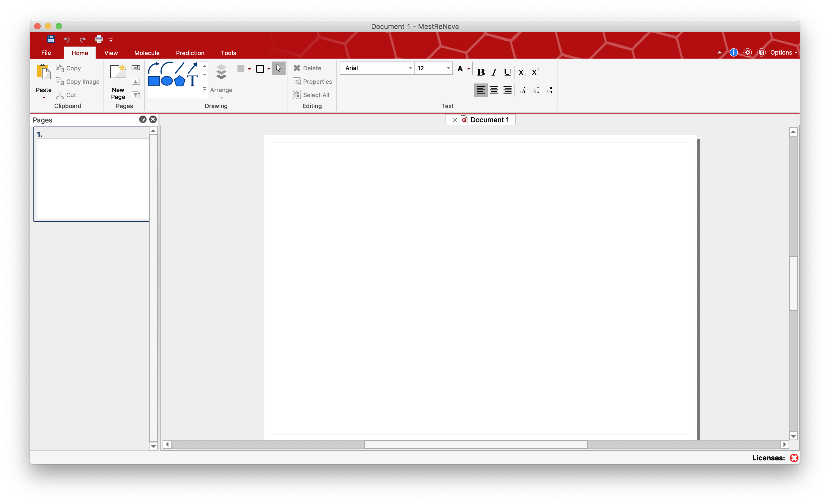Select the Ellipse drawing tool

tap(167, 81)
